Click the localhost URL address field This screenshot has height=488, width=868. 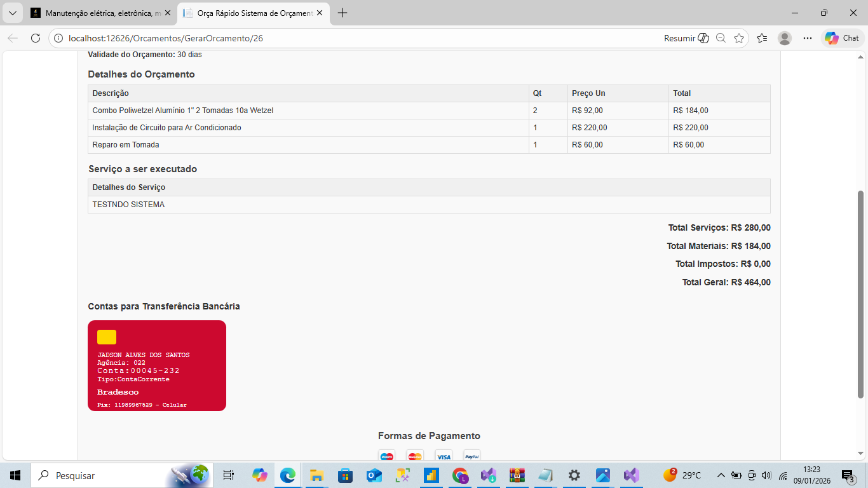click(x=356, y=38)
